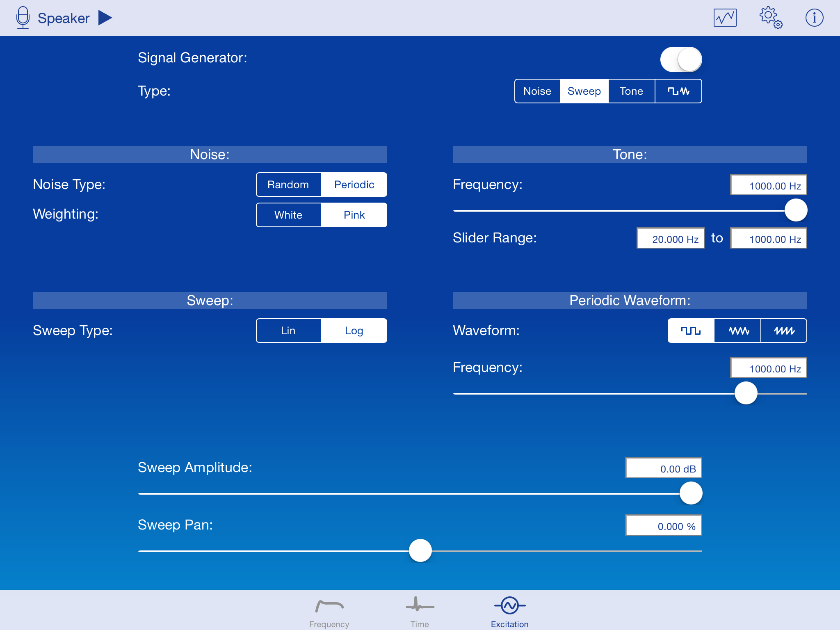The image size is (840, 630).
Task: Open the graph chart view icon
Action: click(x=725, y=18)
